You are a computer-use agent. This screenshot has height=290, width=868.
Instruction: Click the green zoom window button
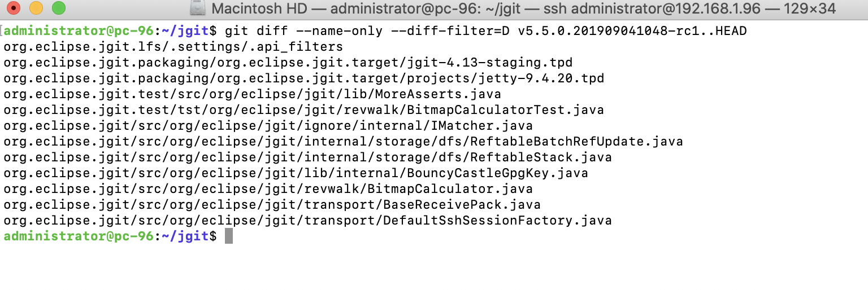[x=58, y=8]
